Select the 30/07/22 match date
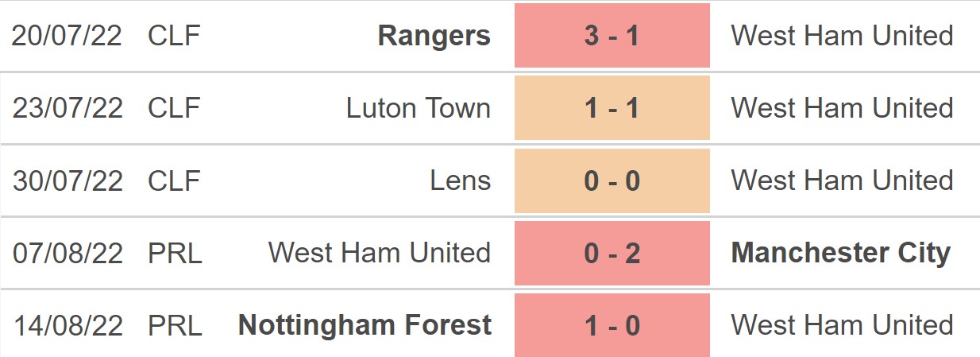The image size is (980, 357). pos(68,180)
